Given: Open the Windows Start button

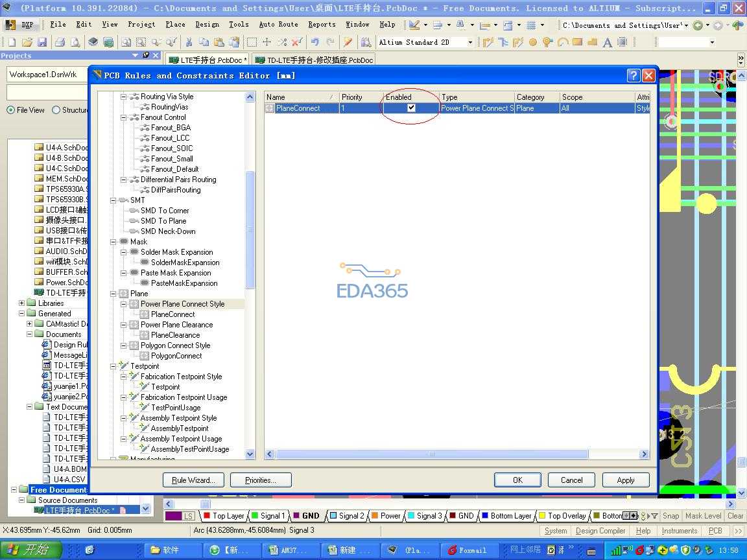Looking at the screenshot, I should point(31,550).
